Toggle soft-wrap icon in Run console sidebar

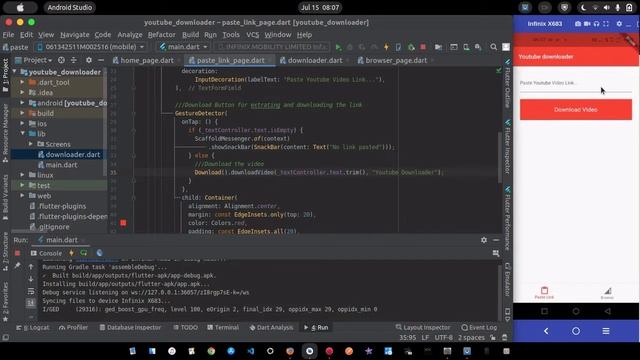(31, 291)
